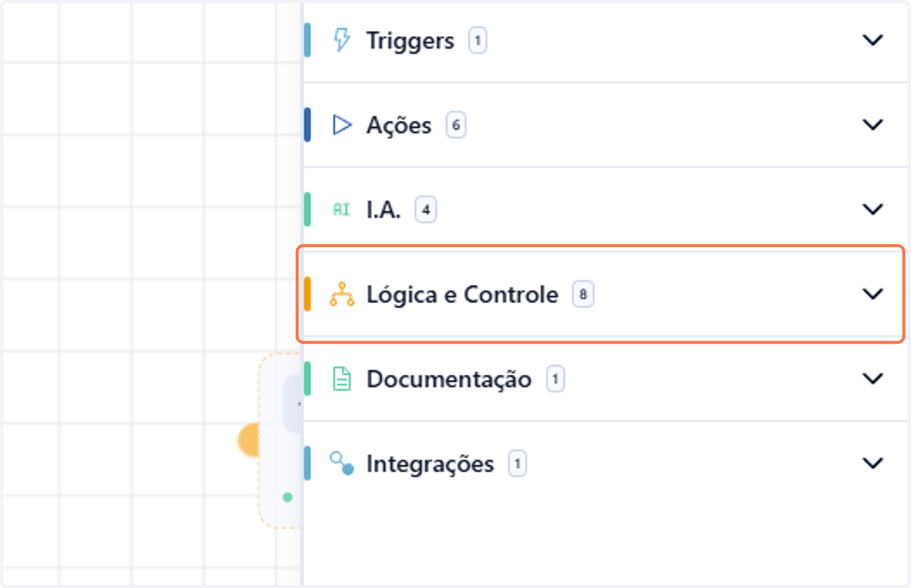Open the Documentação category label
This screenshot has height=588, width=911.
click(449, 379)
